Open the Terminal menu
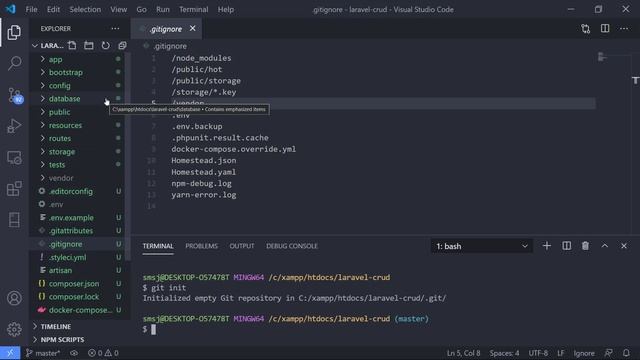The width and height of the screenshot is (640, 360). tap(193, 9)
